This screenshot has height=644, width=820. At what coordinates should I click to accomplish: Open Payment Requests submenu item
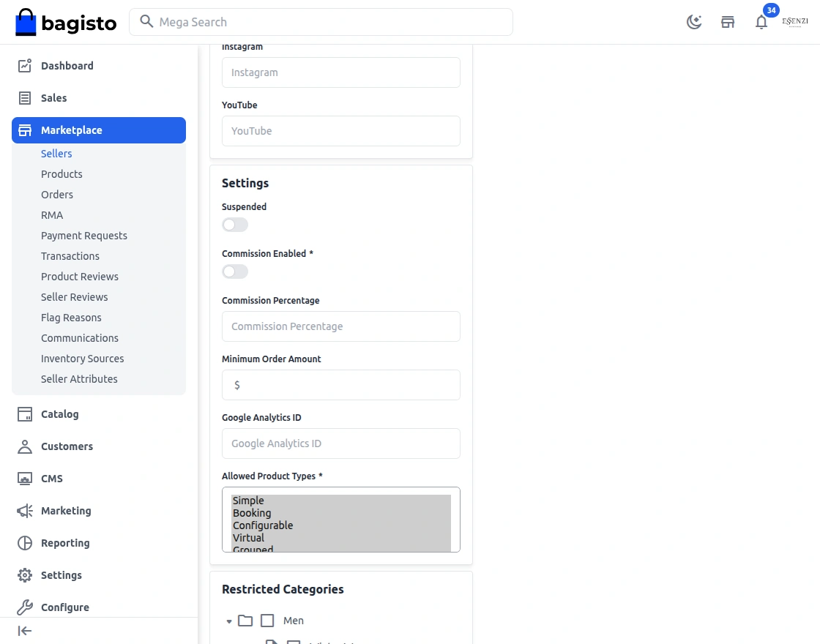pos(84,236)
